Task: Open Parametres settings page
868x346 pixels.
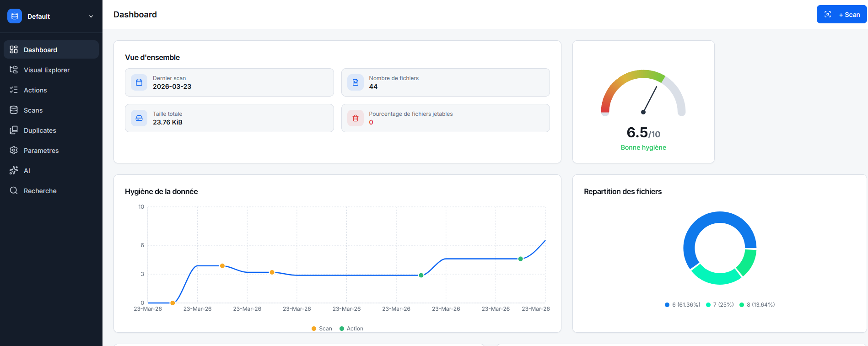Action: 51,150
